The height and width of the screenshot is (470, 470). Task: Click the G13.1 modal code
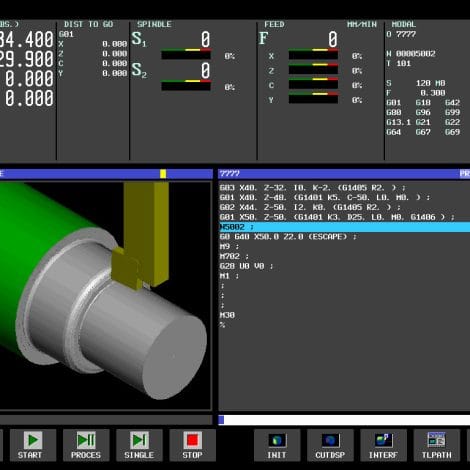(x=399, y=122)
